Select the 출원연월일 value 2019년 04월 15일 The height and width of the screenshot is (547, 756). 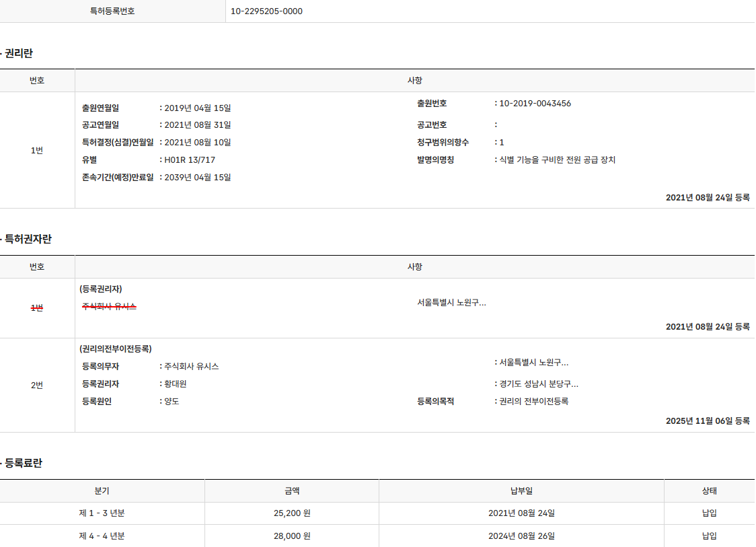(x=197, y=108)
